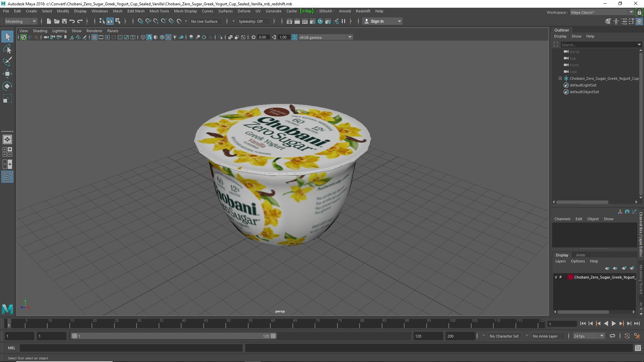
Task: Choose the Scale tool in toolbox
Action: pyautogui.click(x=7, y=99)
